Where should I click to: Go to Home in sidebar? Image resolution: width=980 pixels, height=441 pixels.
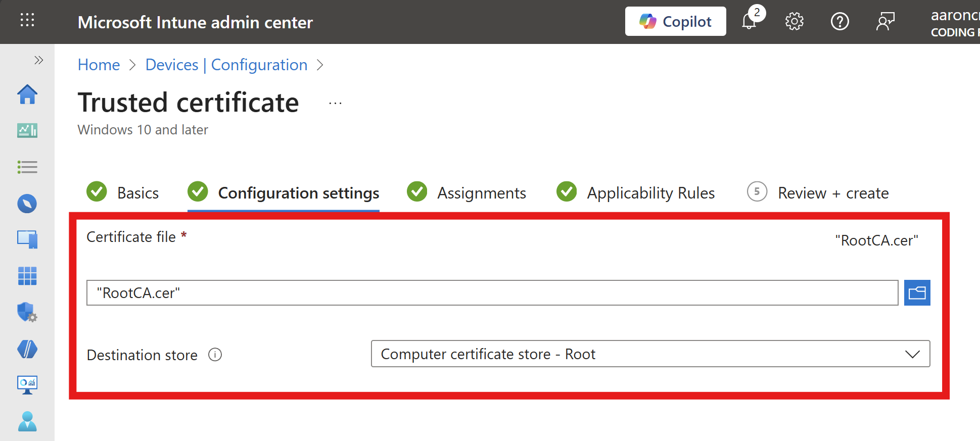click(x=27, y=94)
